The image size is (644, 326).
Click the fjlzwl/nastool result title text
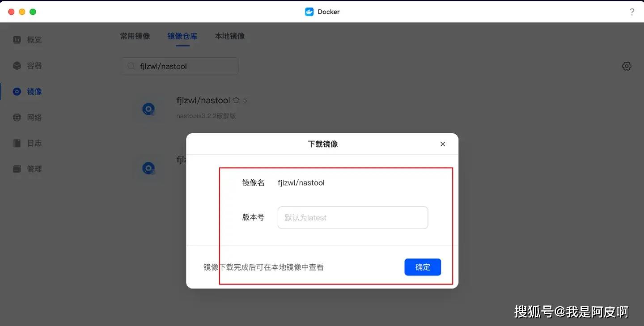point(203,100)
